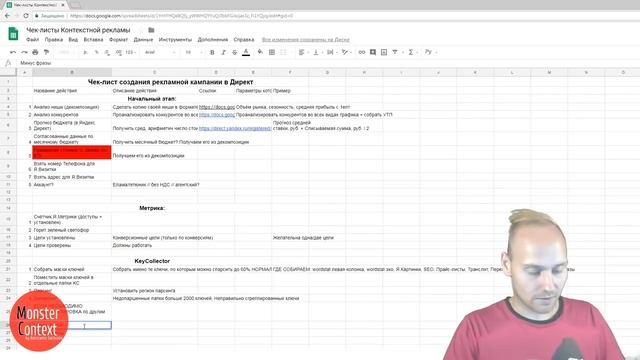Pick a cell fill color
Image resolution: width=640 pixels, height=360 pixels.
point(260,52)
